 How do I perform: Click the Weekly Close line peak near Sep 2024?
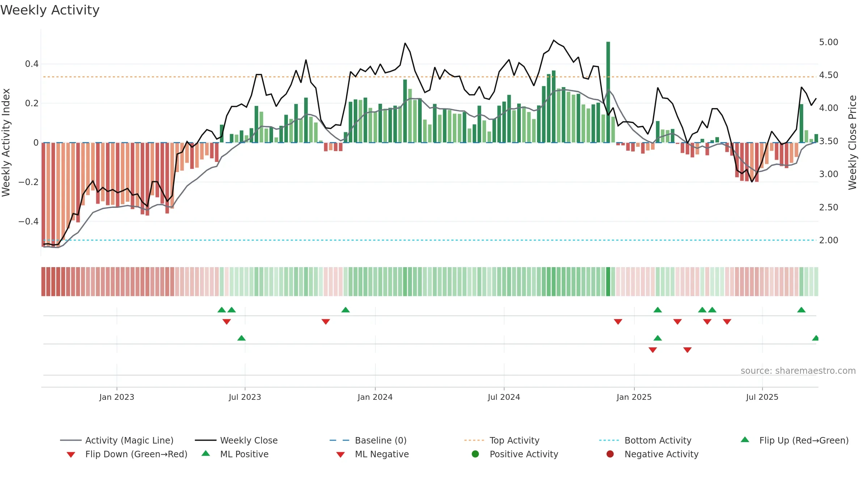pyautogui.click(x=553, y=40)
